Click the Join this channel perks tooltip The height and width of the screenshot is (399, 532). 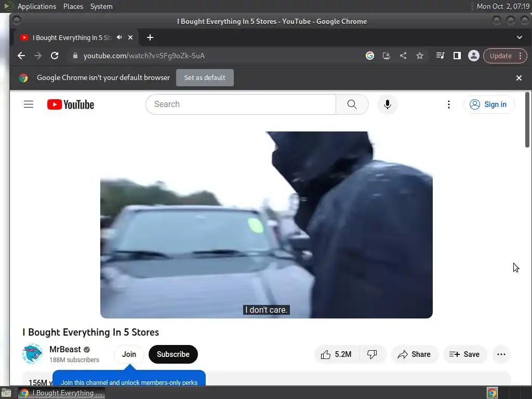pyautogui.click(x=129, y=378)
